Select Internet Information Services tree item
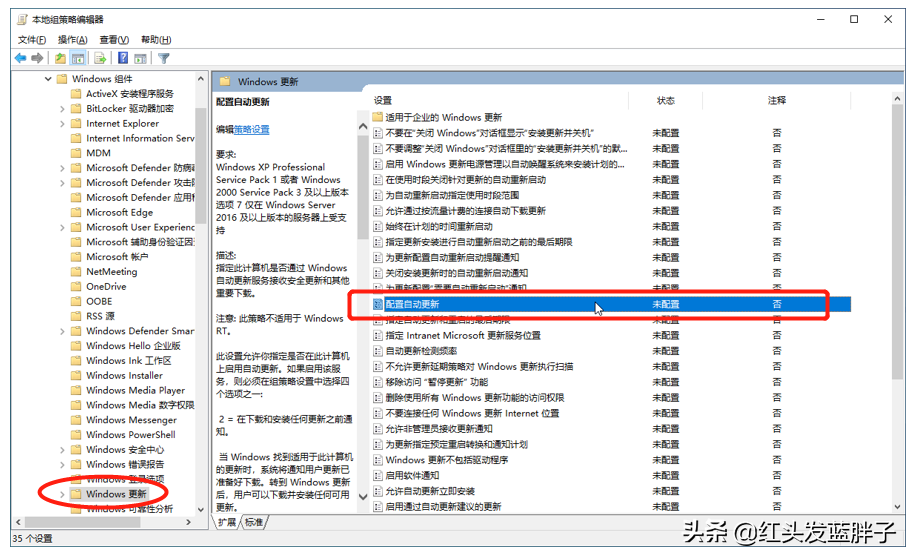912x560 pixels. pos(140,138)
